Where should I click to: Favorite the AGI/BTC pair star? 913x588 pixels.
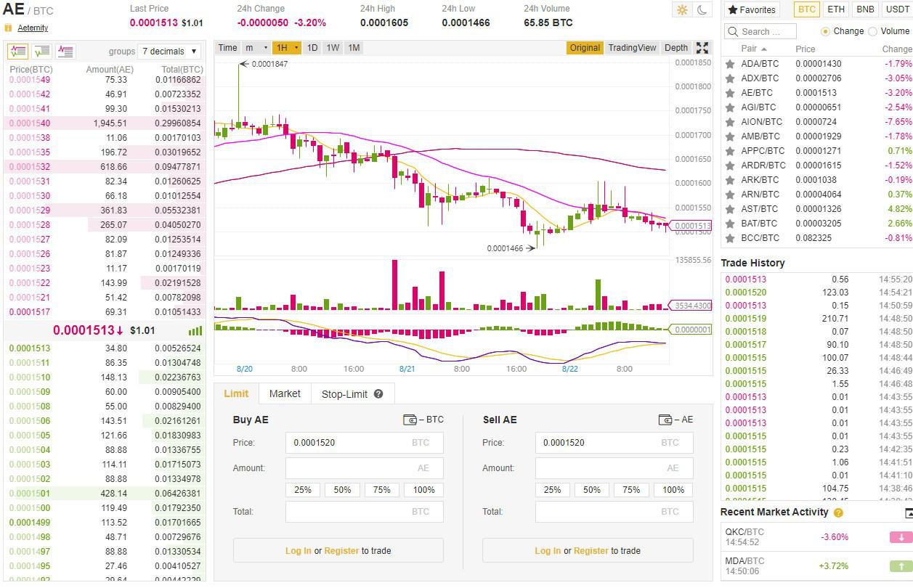coord(730,107)
